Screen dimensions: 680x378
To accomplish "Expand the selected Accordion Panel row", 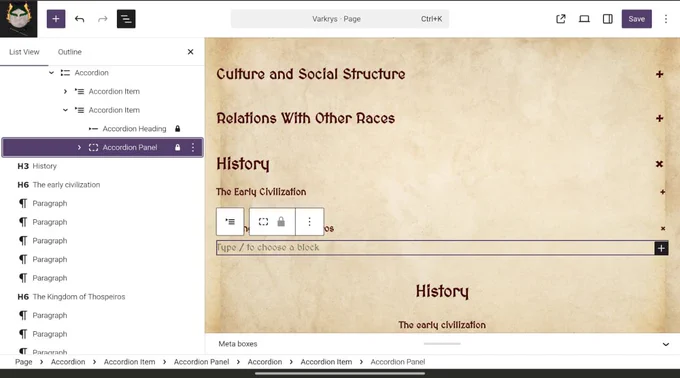I will pyautogui.click(x=79, y=147).
